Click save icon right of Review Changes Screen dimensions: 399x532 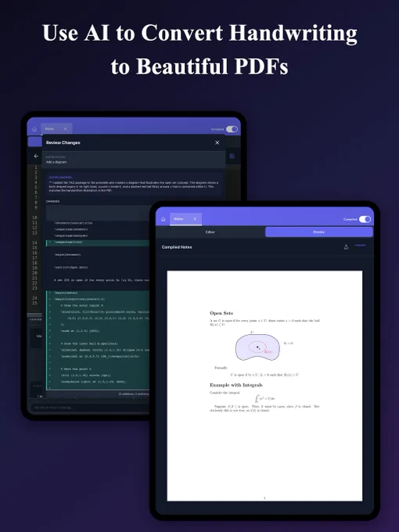point(232,156)
